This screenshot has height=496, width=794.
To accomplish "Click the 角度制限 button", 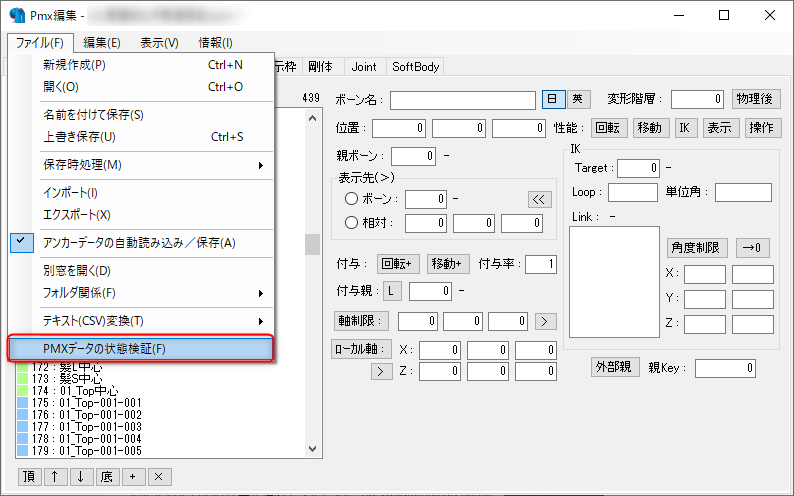I will click(697, 248).
